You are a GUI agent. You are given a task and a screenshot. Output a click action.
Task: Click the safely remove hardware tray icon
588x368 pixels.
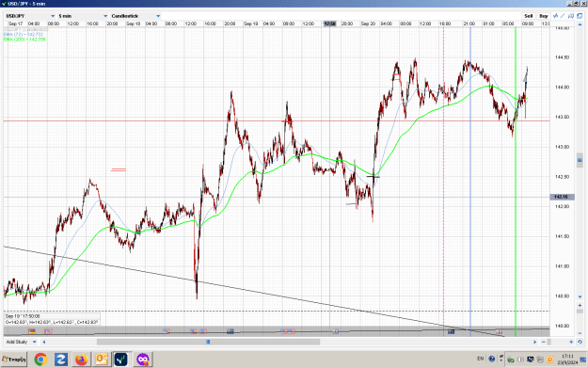click(x=511, y=360)
